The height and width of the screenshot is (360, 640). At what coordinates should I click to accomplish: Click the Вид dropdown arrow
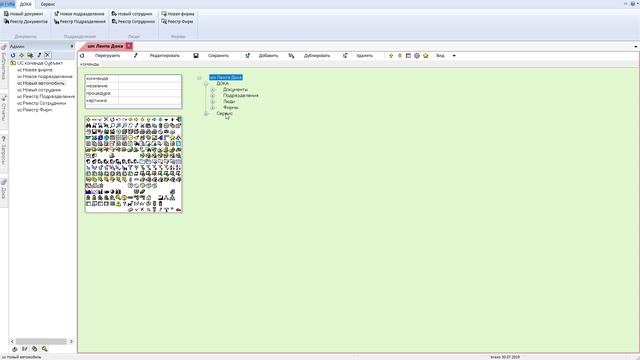tap(454, 56)
